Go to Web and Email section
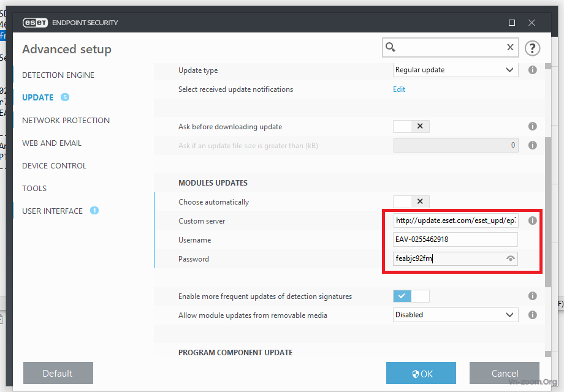The image size is (564, 392). coord(51,143)
